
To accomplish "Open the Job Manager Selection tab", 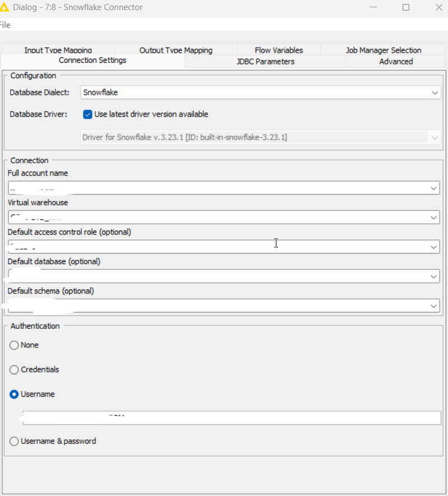I will pos(384,50).
